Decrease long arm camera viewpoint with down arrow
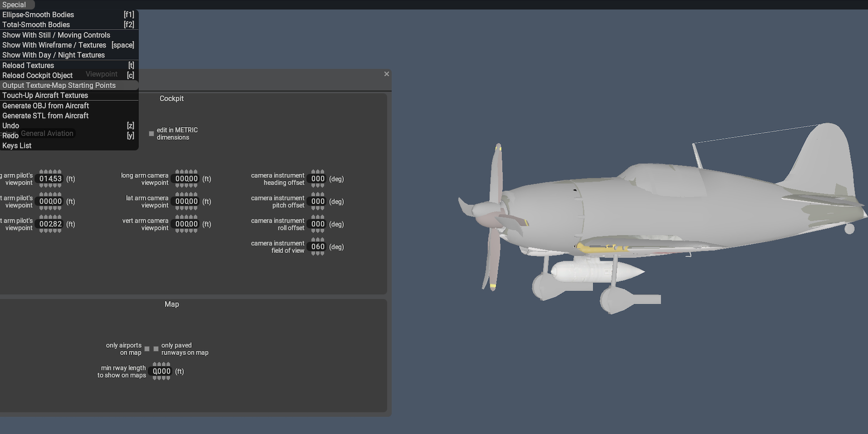The image size is (868, 434). pyautogui.click(x=186, y=186)
